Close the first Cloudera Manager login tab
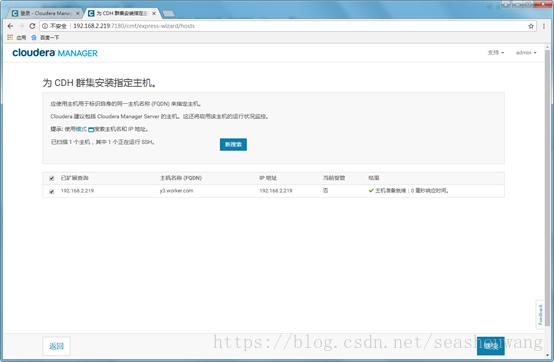Screen dimensions: 554x362 click(x=78, y=13)
